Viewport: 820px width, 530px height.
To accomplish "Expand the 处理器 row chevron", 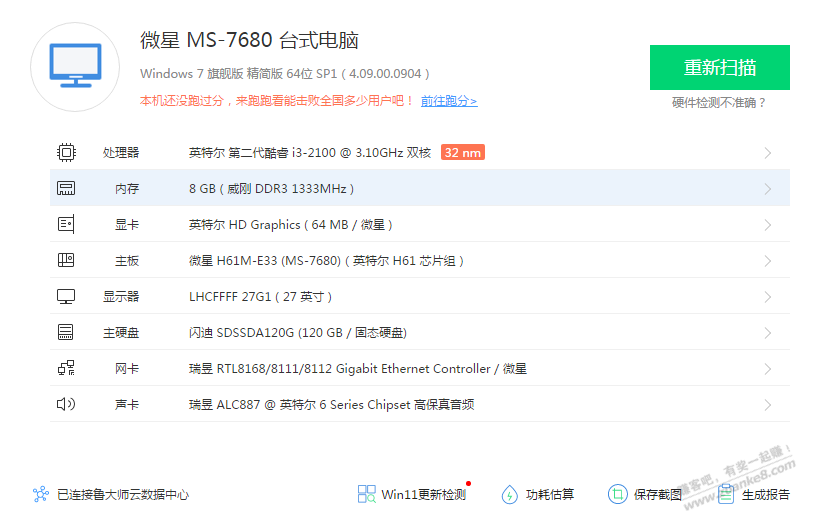I will [x=768, y=153].
